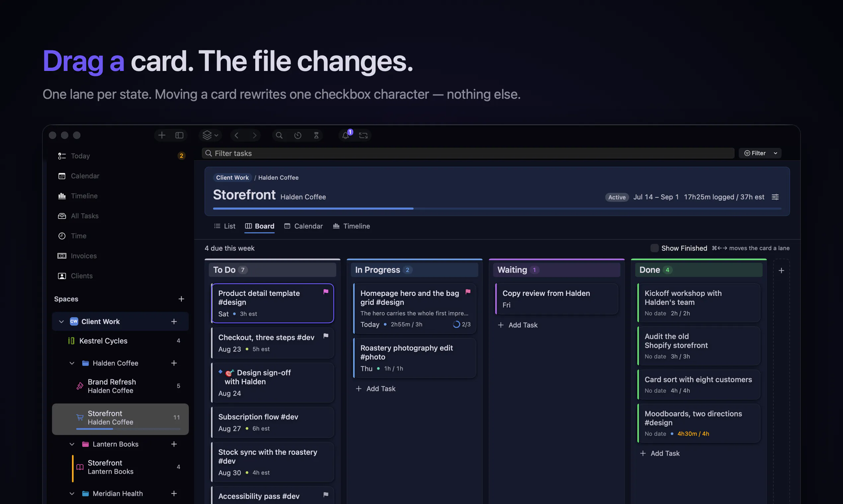The image size is (843, 504).
Task: Open notifications bell with badge
Action: (x=346, y=135)
